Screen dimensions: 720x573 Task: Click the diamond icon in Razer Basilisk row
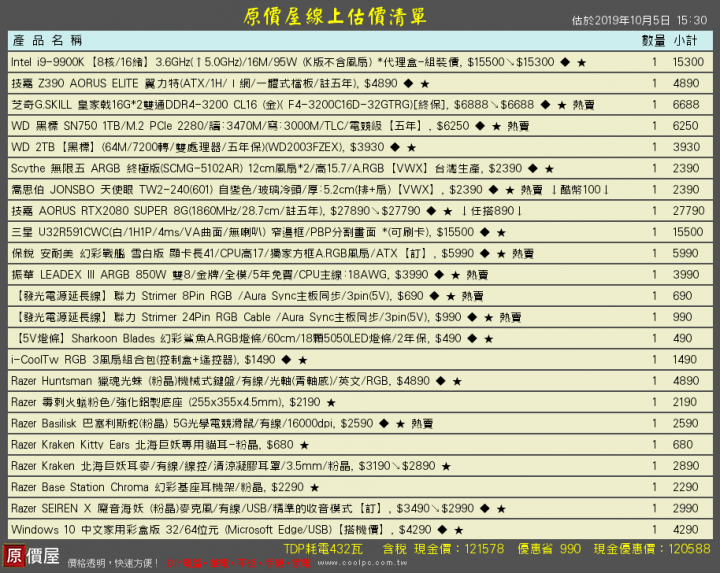coord(384,424)
